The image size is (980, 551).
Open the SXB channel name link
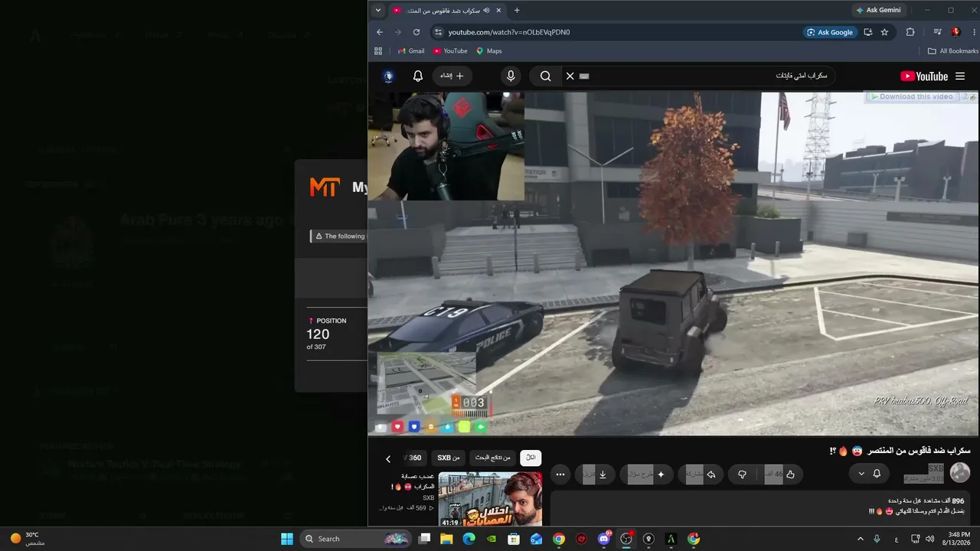936,468
